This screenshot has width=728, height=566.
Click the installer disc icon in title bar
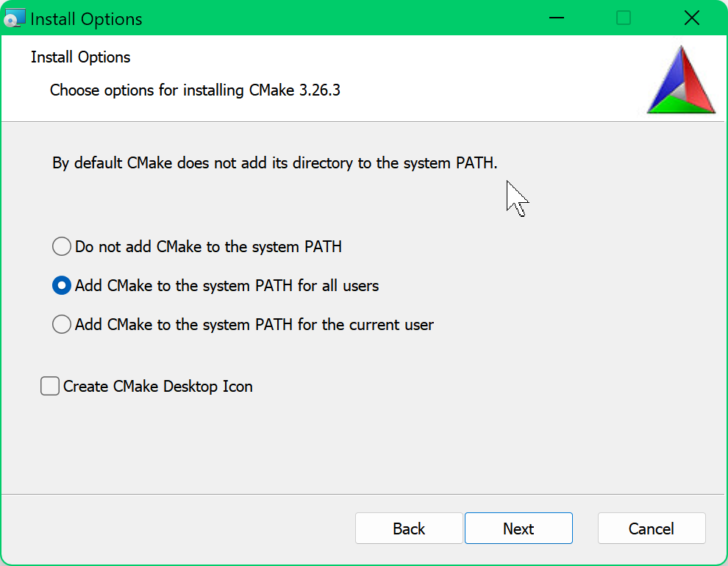click(15, 18)
